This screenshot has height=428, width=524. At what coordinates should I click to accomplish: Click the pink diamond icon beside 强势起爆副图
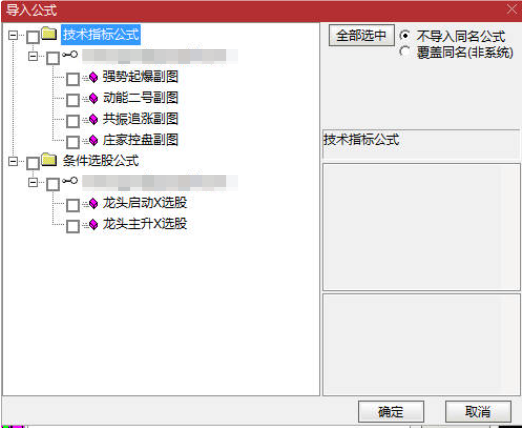click(x=93, y=78)
